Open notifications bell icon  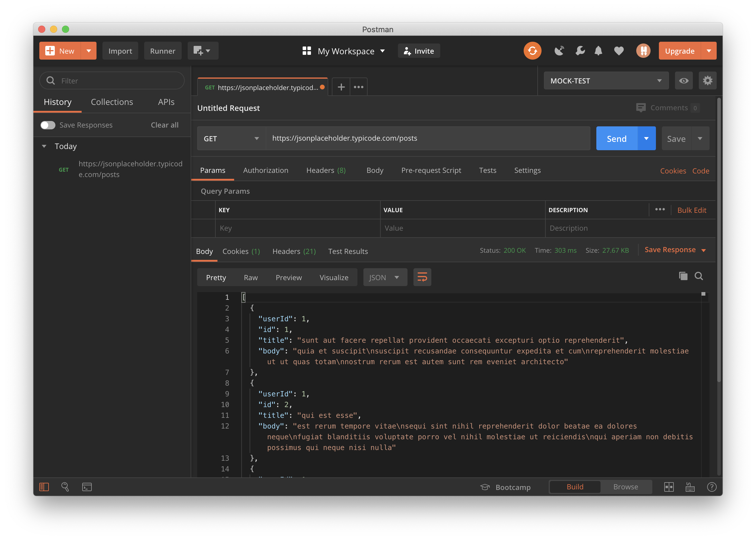(598, 51)
